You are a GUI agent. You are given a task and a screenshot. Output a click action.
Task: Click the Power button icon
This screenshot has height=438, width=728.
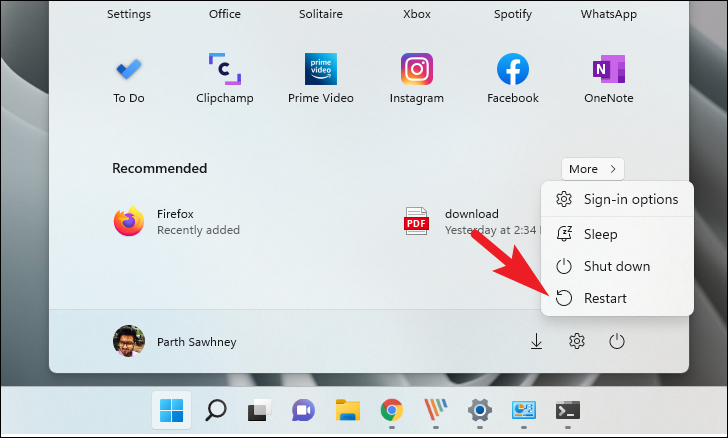coord(617,341)
